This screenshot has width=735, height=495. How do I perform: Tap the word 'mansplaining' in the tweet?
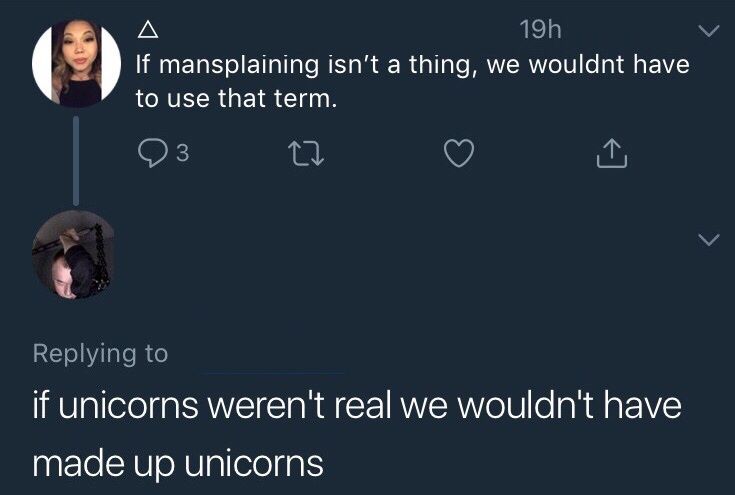[239, 65]
